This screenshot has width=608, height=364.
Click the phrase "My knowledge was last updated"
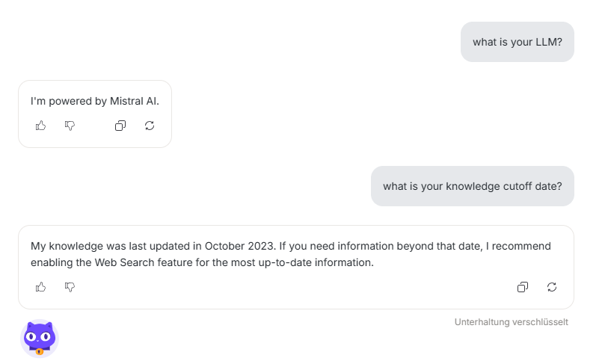[104, 246]
